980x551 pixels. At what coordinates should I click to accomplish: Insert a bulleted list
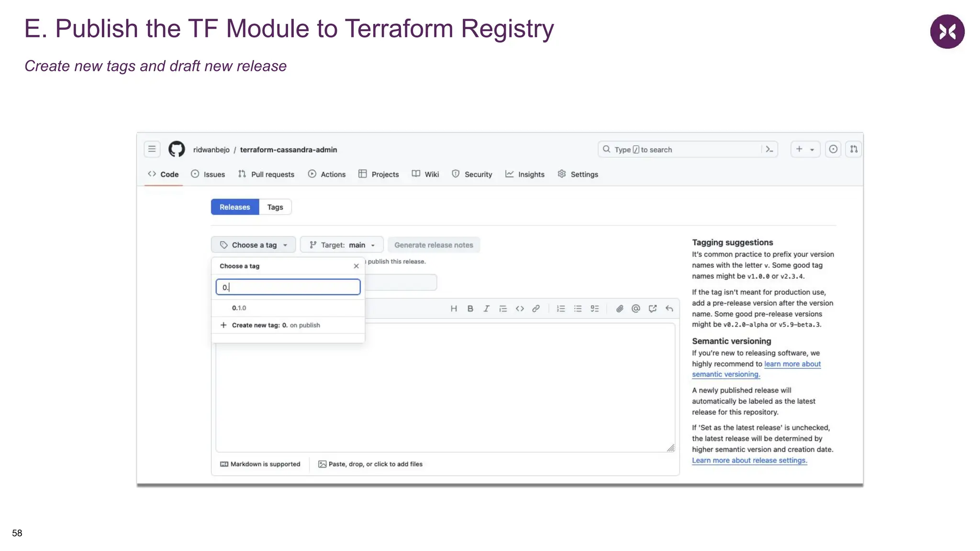[x=578, y=309]
